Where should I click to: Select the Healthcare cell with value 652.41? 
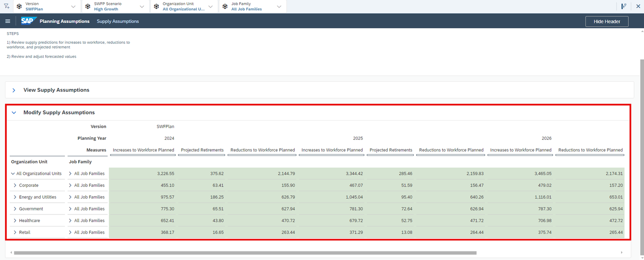(144, 221)
